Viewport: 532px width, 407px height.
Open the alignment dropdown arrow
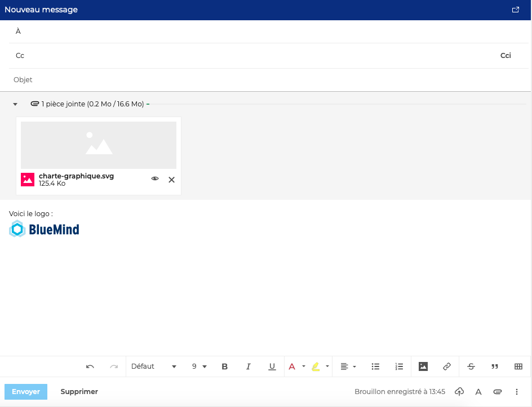click(x=354, y=366)
